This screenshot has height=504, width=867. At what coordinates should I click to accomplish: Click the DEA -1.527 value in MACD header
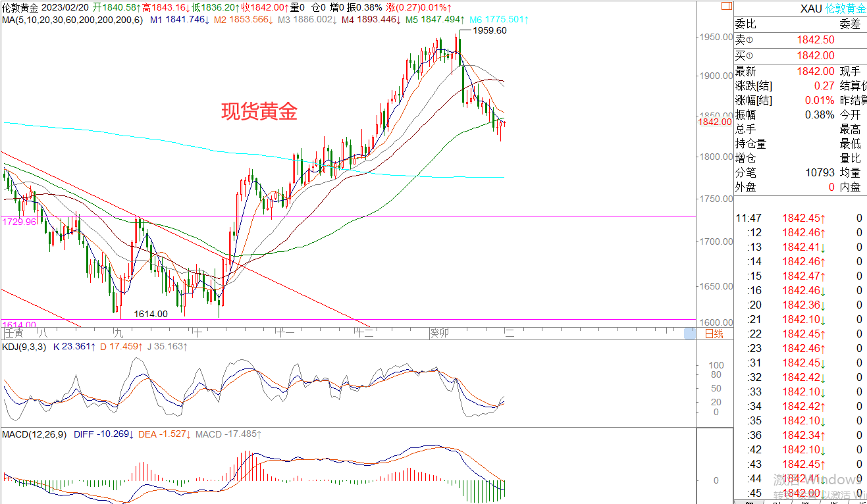point(165,435)
